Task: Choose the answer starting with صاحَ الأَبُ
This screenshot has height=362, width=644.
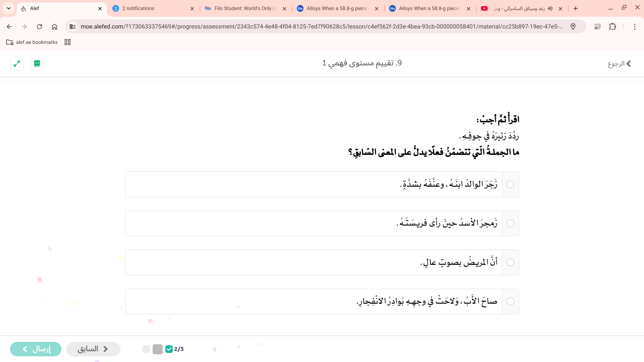Action: point(510,301)
